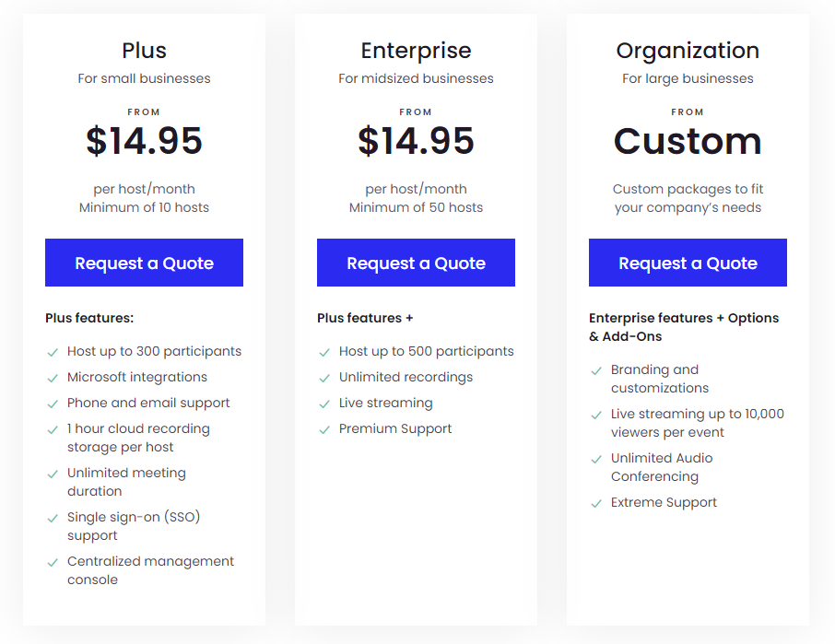The width and height of the screenshot is (835, 644).
Task: Click checkmark beside Premium Support
Action: 324,429
